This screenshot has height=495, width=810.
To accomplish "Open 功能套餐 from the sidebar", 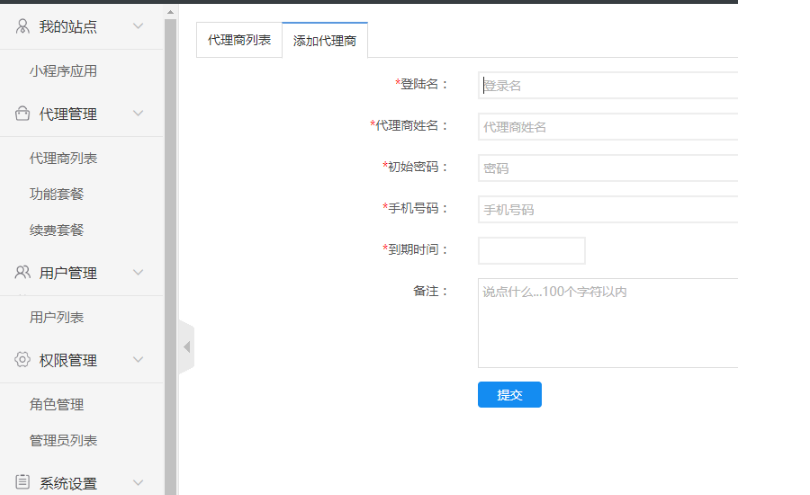I will [x=57, y=194].
